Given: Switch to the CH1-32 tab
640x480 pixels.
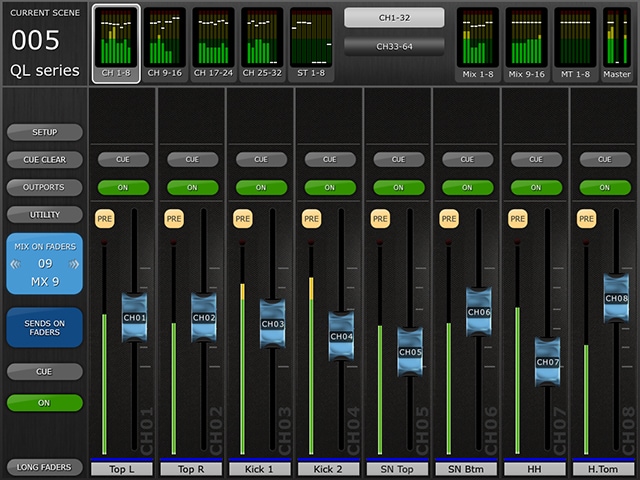Looking at the screenshot, I should (393, 17).
